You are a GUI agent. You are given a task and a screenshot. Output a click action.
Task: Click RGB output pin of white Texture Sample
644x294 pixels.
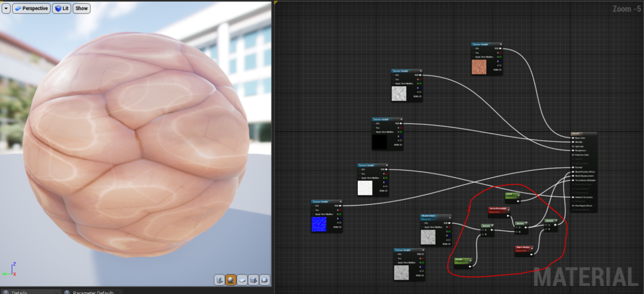pyautogui.click(x=386, y=169)
